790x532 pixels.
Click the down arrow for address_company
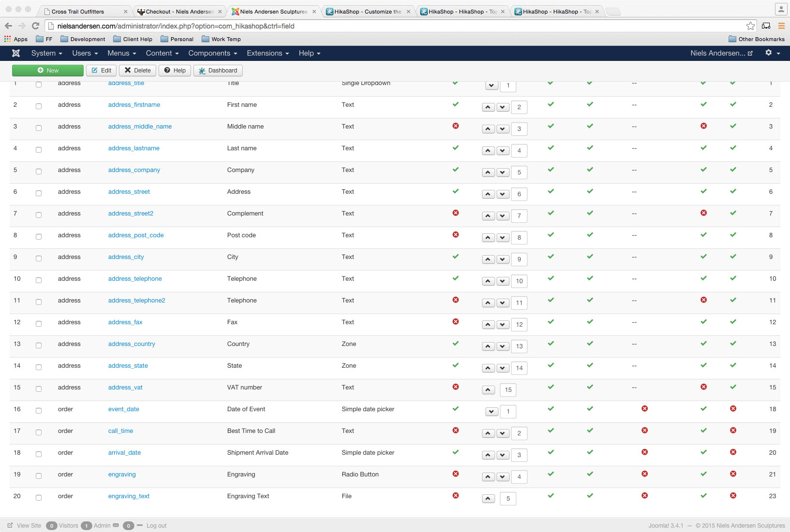point(503,173)
